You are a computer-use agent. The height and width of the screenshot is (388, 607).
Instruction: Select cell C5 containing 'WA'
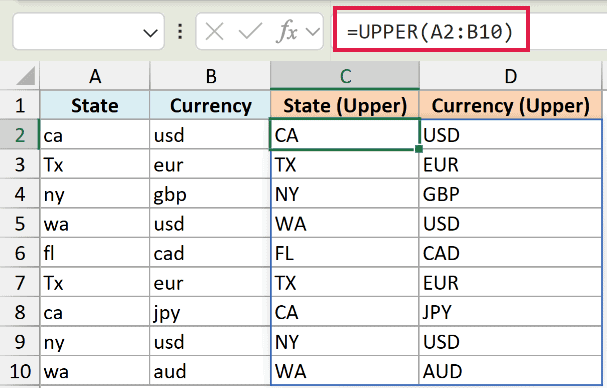coord(345,223)
